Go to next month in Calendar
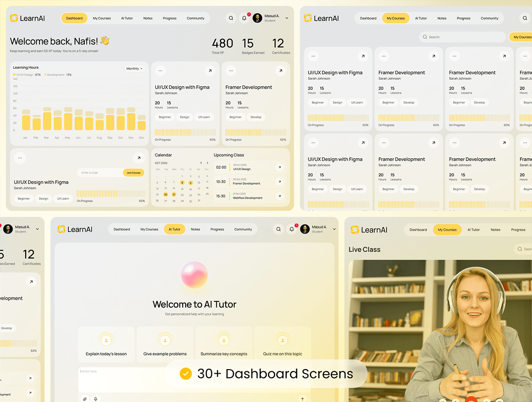 pos(207,163)
